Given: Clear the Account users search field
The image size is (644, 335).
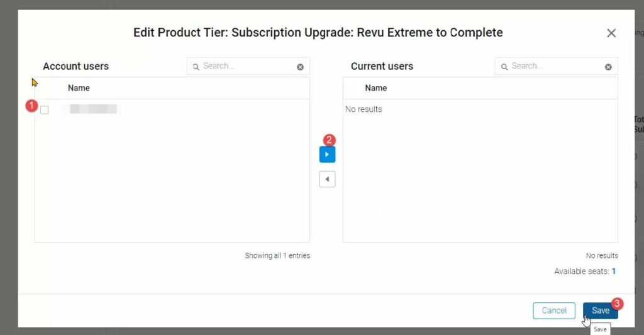Looking at the screenshot, I should (x=300, y=67).
